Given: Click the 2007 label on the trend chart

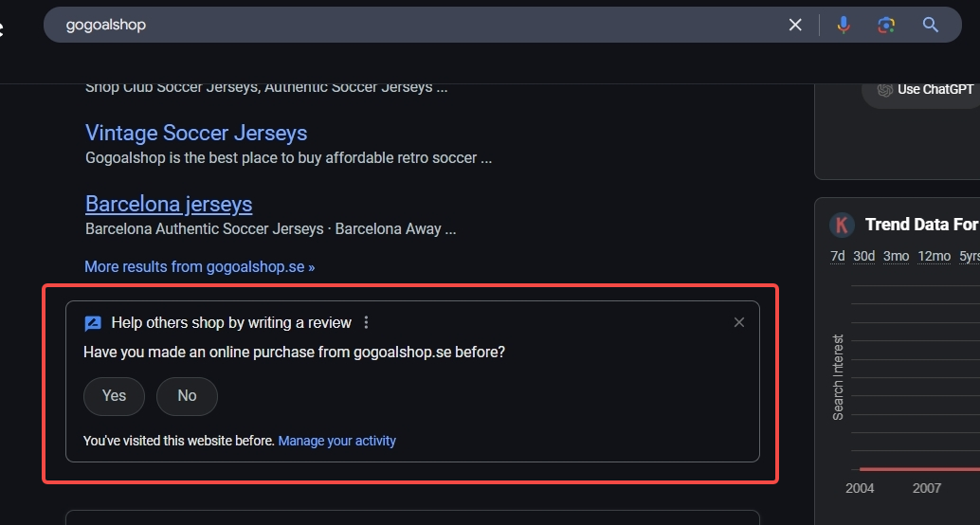Looking at the screenshot, I should pos(926,488).
